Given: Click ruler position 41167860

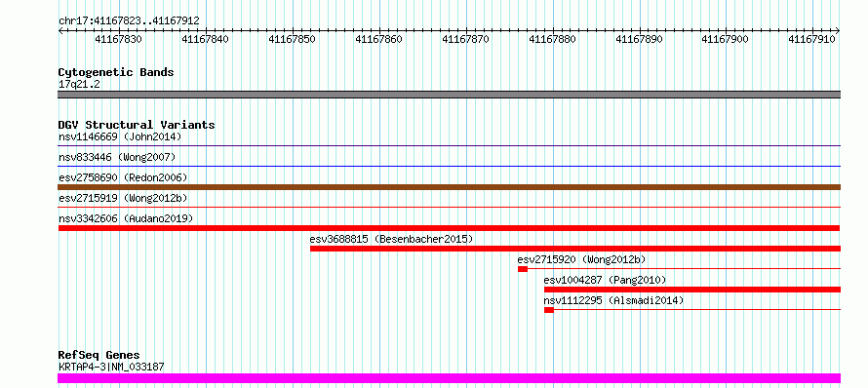Looking at the screenshot, I should [378, 39].
